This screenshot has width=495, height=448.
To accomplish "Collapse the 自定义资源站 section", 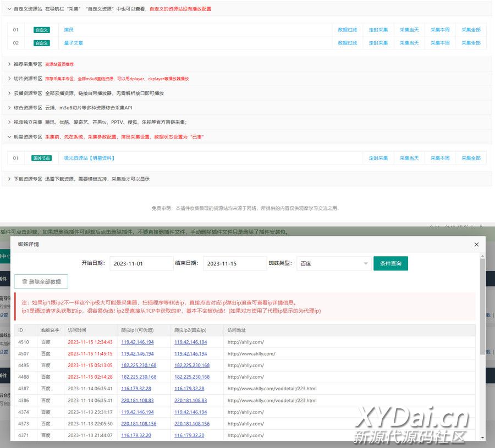I will point(9,9).
